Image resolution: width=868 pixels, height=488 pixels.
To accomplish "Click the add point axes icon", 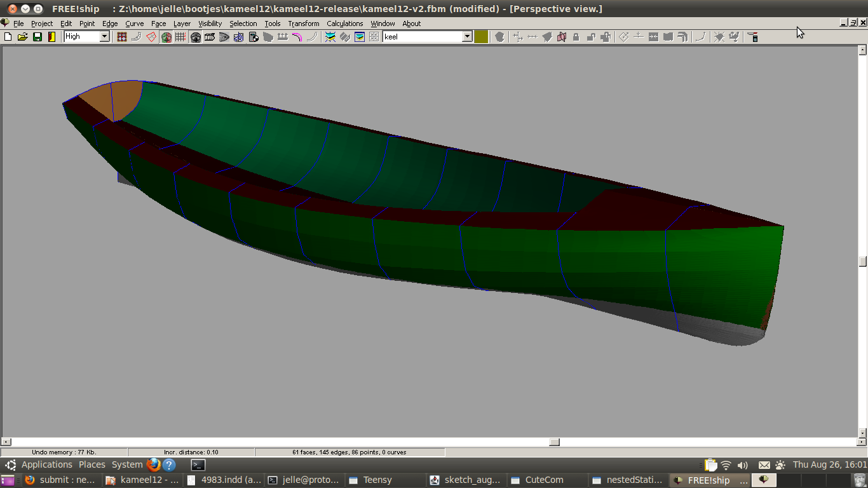I will pyautogui.click(x=518, y=37).
